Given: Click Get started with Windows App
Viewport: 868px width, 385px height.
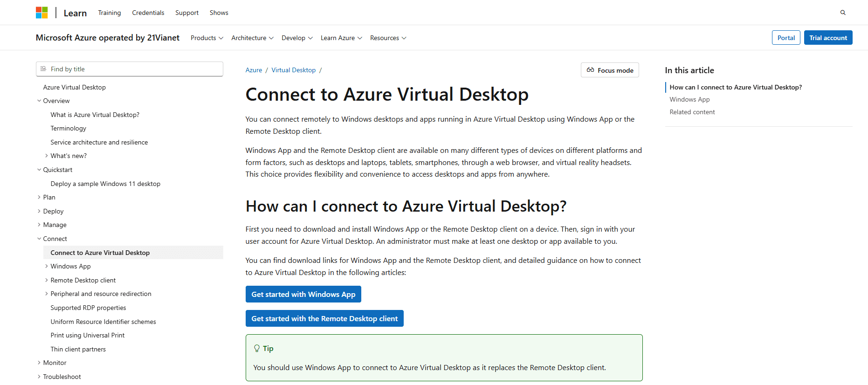Looking at the screenshot, I should (x=303, y=294).
